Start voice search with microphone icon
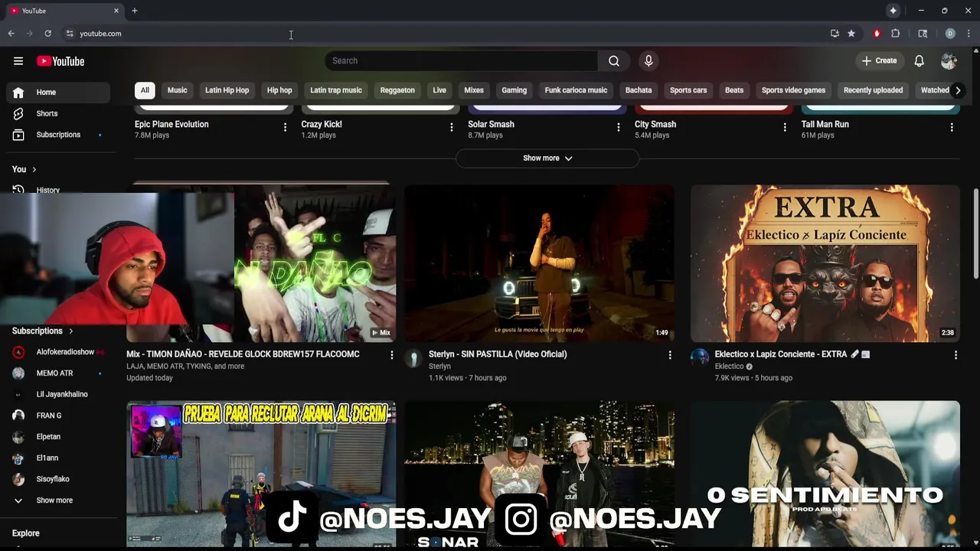 pyautogui.click(x=648, y=60)
